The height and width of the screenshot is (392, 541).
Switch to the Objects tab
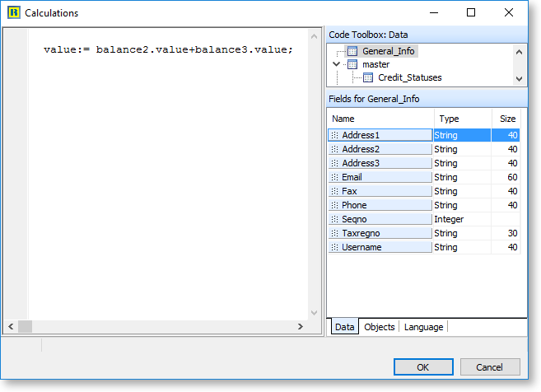point(379,327)
